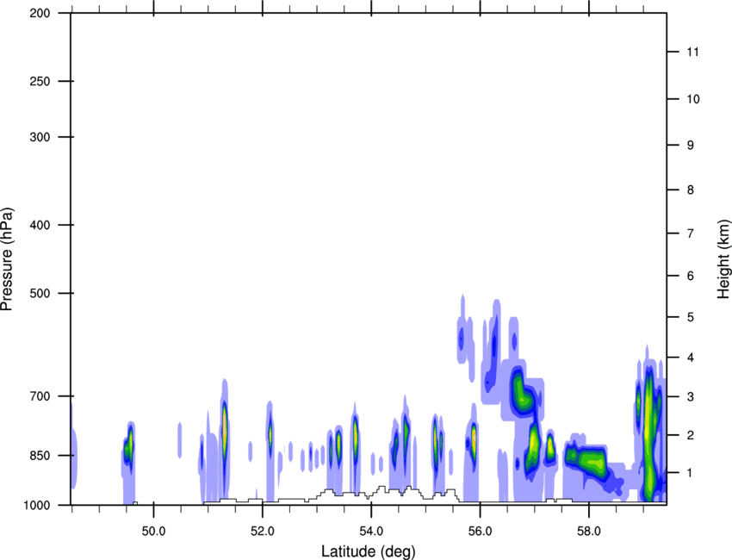This screenshot has height=560, width=732.
Task: Click the 54.0 latitude tick label
Action: [x=371, y=532]
